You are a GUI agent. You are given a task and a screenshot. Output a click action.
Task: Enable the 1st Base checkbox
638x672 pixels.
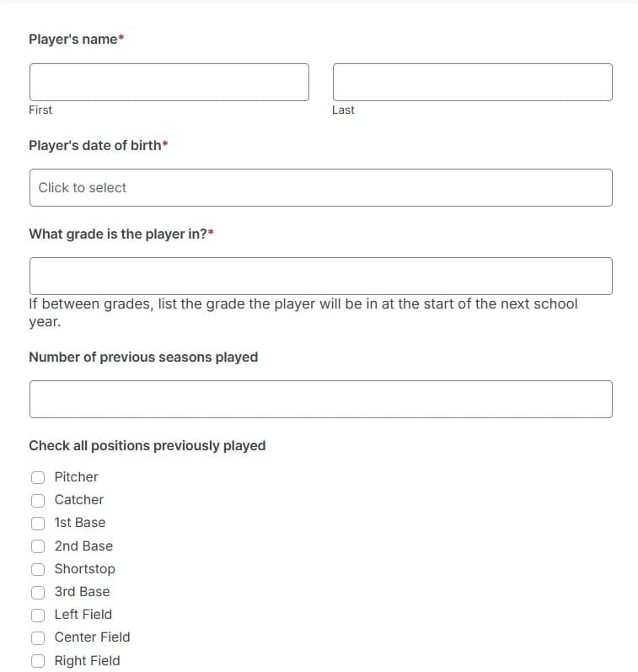coord(38,523)
